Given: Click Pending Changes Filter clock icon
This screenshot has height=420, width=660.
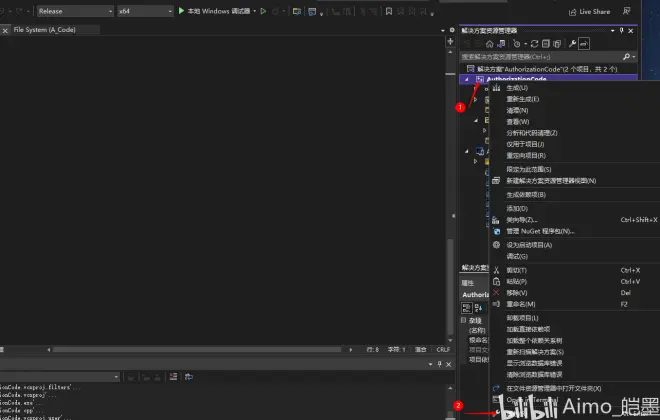Looking at the screenshot, I should click(517, 44).
